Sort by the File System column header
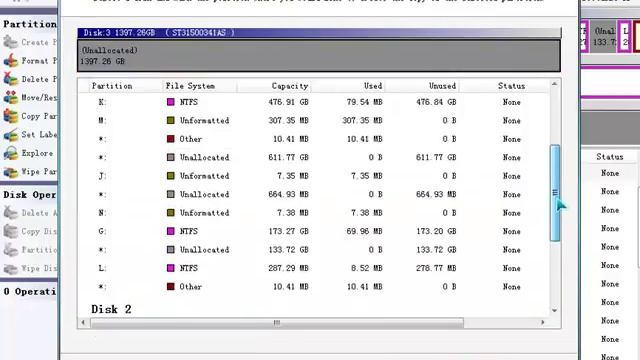The width and height of the screenshot is (640, 360). [x=190, y=86]
